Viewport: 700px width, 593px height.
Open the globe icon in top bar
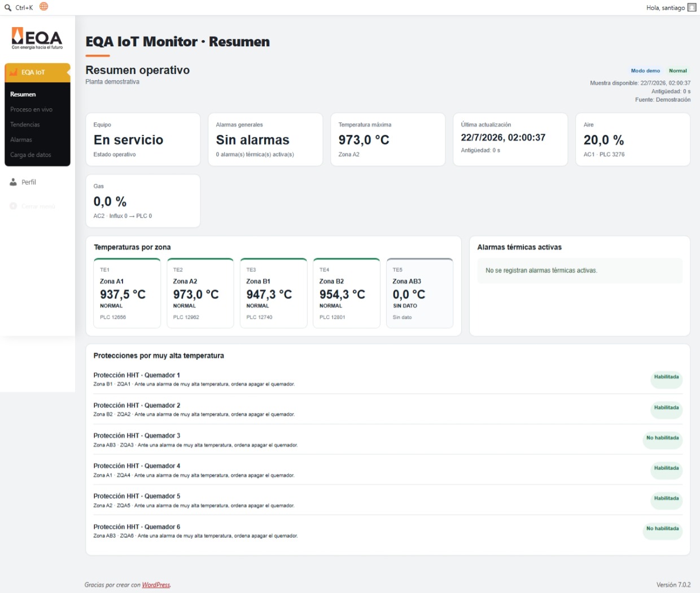43,7
